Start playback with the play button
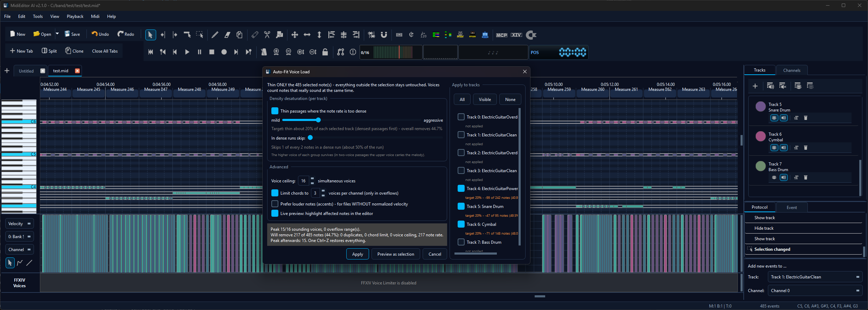Screen dimensions: 868x310 pos(187,52)
